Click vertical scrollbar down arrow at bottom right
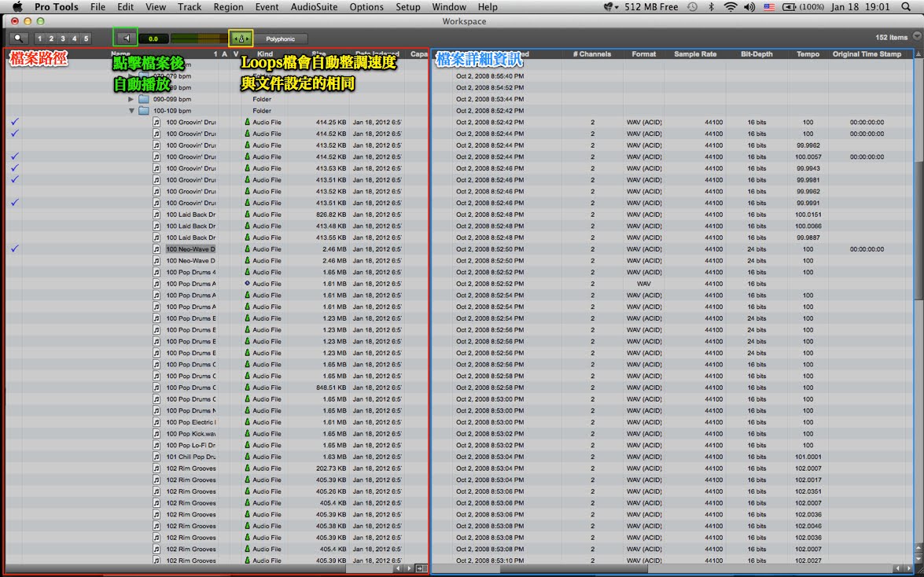The height and width of the screenshot is (577, 924). point(918,557)
